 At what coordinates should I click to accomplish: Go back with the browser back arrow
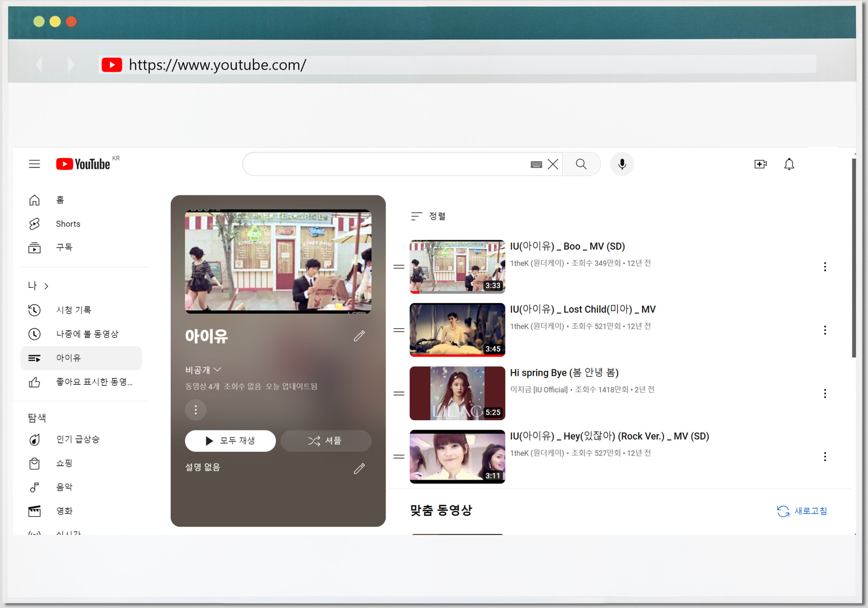(39, 65)
